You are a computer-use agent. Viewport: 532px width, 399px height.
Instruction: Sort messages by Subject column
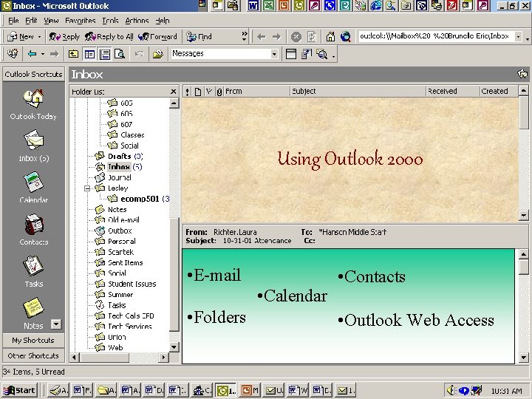[358, 92]
